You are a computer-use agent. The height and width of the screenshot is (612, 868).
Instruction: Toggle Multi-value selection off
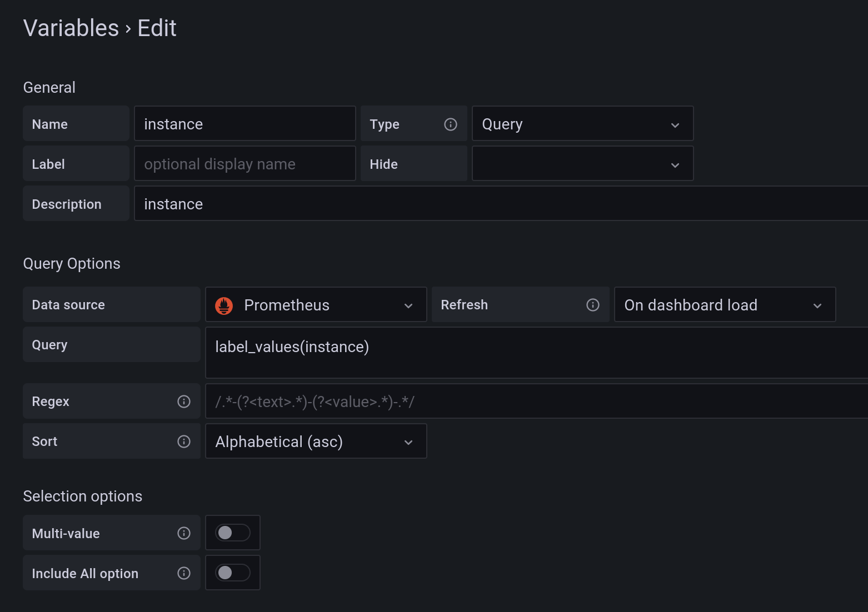(232, 532)
